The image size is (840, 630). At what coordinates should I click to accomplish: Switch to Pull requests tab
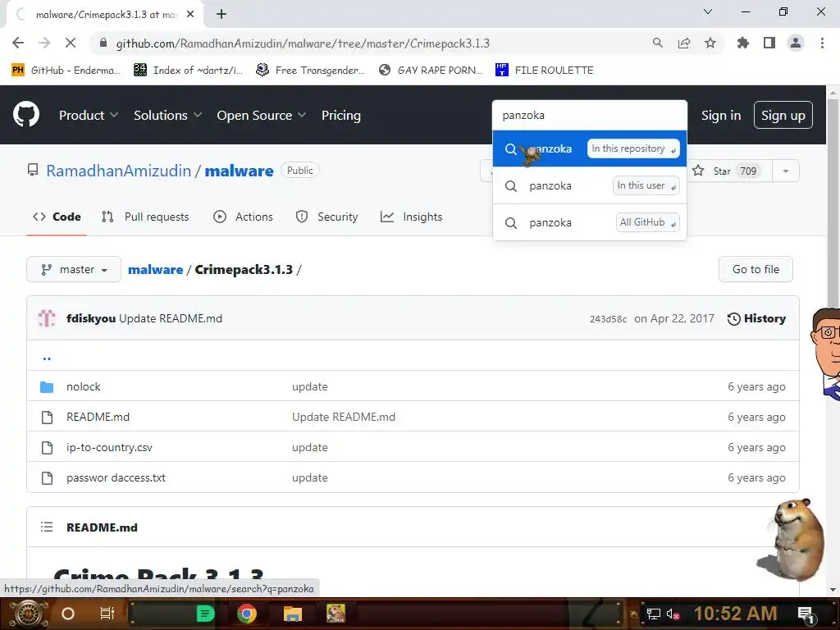coord(145,217)
